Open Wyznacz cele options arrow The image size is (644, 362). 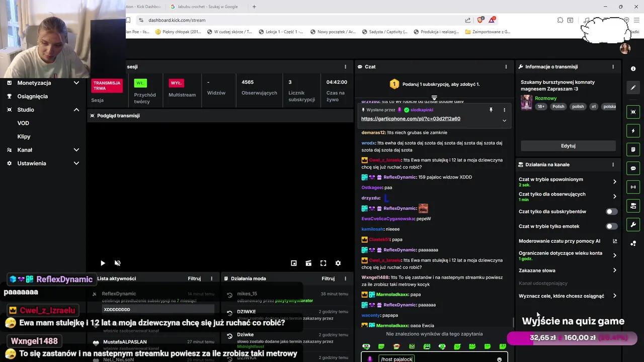click(x=614, y=296)
